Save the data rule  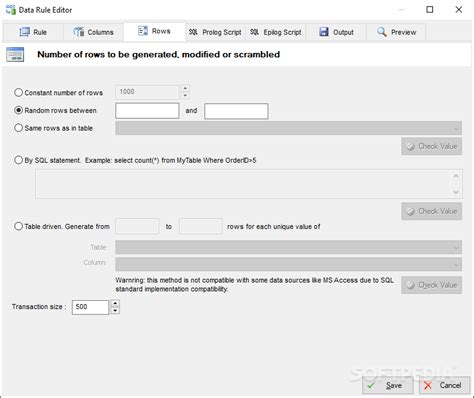(388, 385)
